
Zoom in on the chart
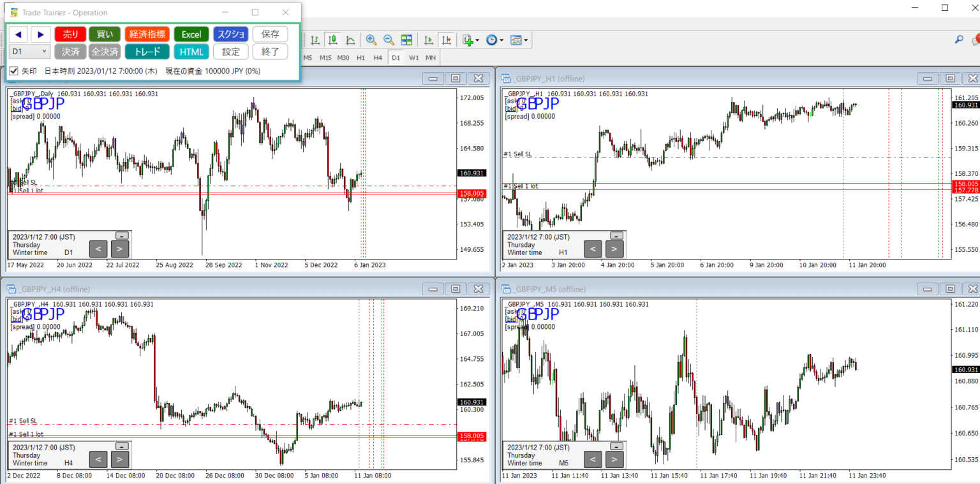tap(371, 40)
